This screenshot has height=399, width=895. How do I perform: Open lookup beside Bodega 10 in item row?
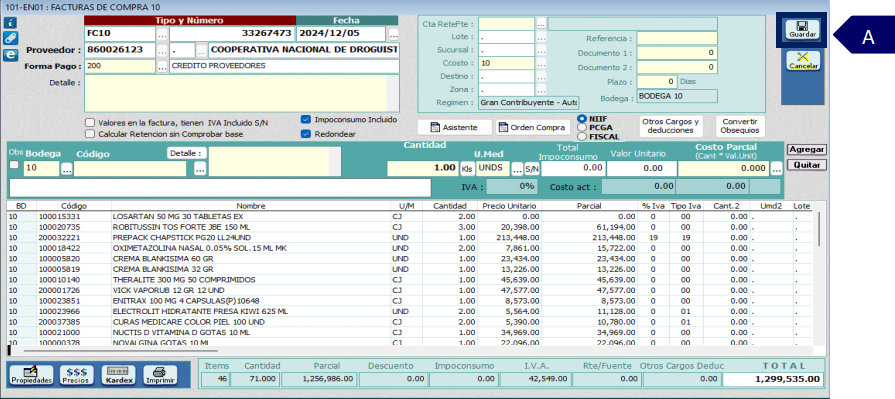[67, 169]
